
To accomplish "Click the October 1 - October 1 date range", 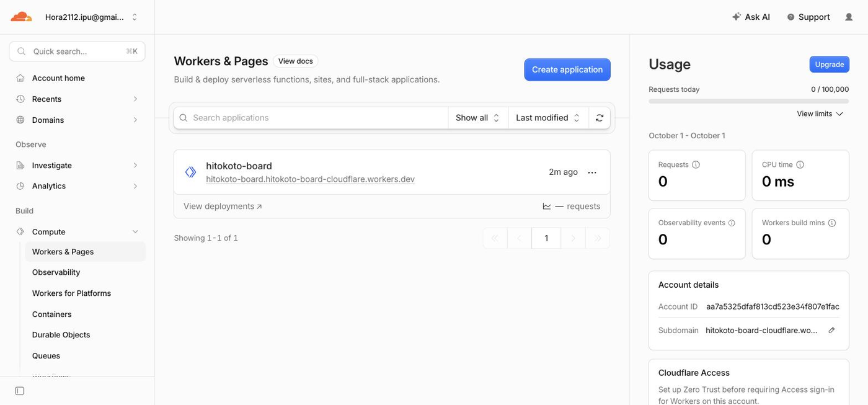I will 687,136.
